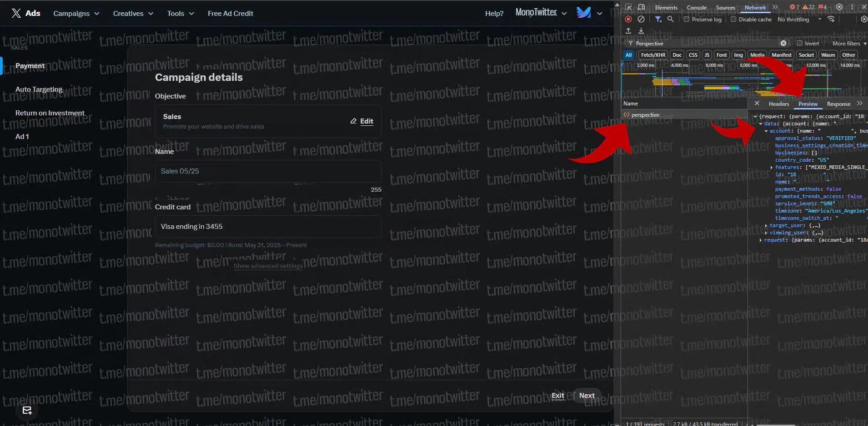The width and height of the screenshot is (868, 426).
Task: Click the X Ads logo
Action: coord(26,13)
